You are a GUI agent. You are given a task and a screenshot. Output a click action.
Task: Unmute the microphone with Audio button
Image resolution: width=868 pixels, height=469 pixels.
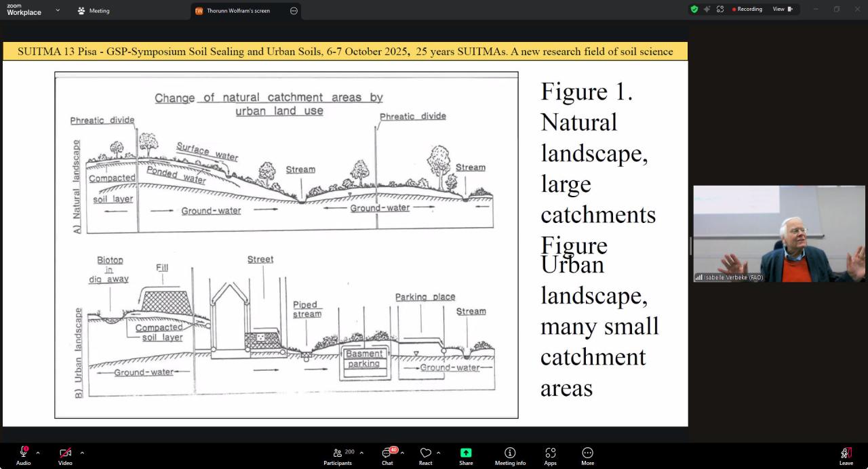click(23, 455)
